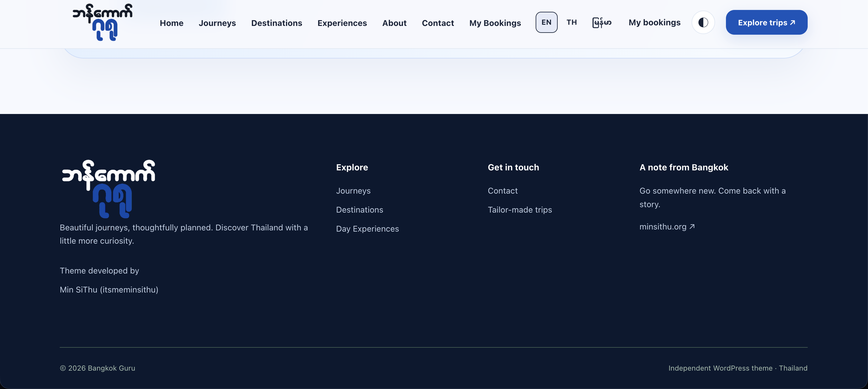The width and height of the screenshot is (868, 389).
Task: Switch language to Burmese (မြန်မာ)
Action: click(x=602, y=23)
